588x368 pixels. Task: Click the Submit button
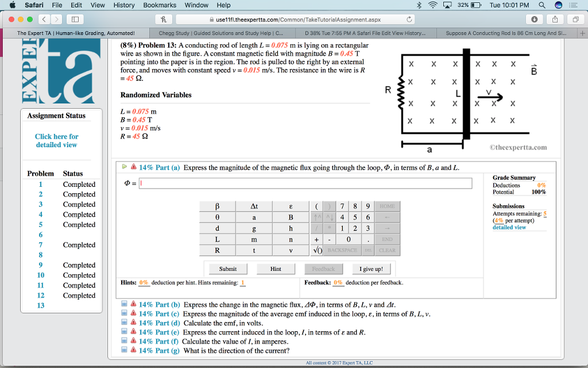point(227,269)
